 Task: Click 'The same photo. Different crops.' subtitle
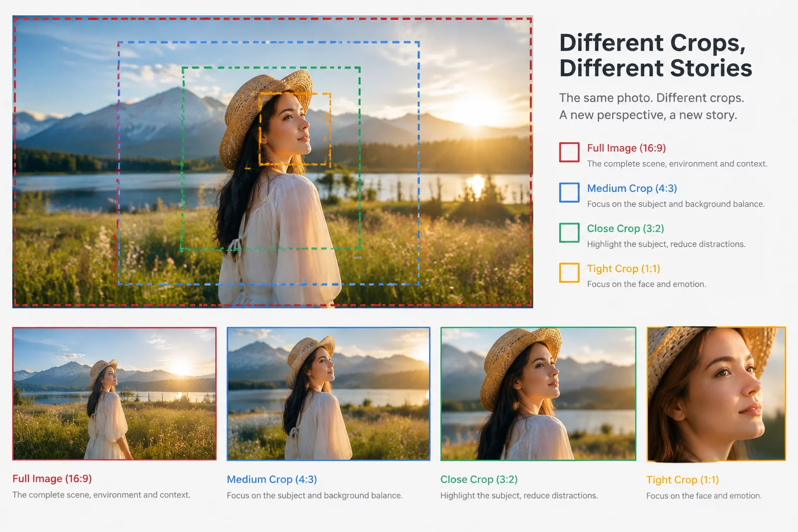[x=651, y=98]
